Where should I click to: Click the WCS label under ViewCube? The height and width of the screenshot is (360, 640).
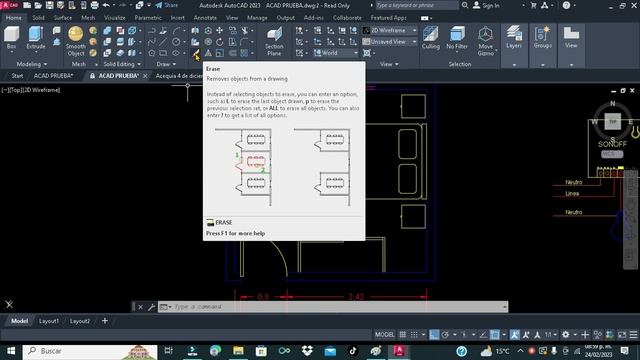coord(611,154)
